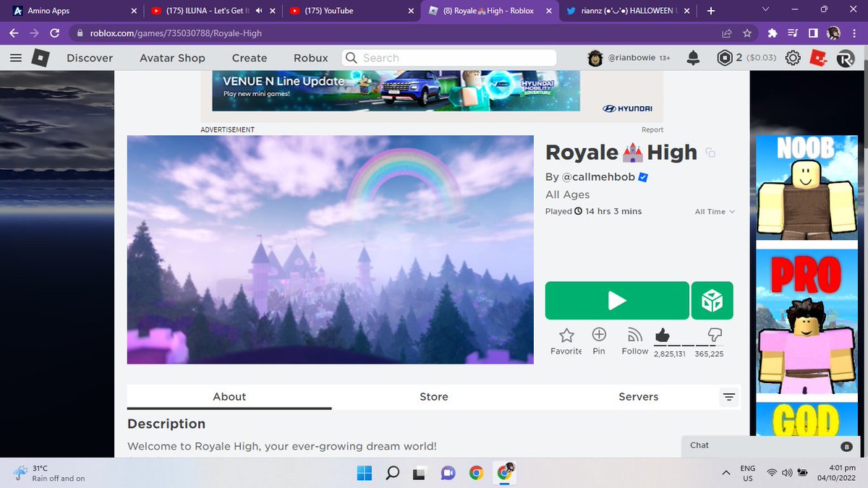The height and width of the screenshot is (488, 868).
Task: Switch to the (175) YouTube tab
Action: [350, 11]
